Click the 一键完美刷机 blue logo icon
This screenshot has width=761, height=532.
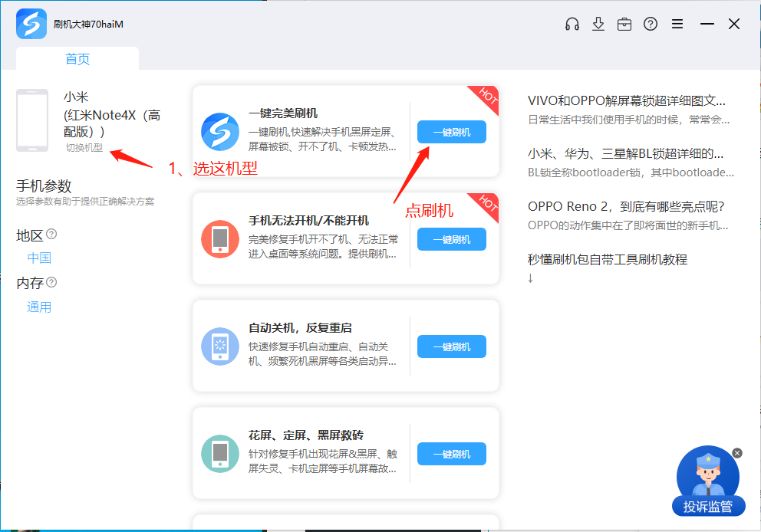220,131
